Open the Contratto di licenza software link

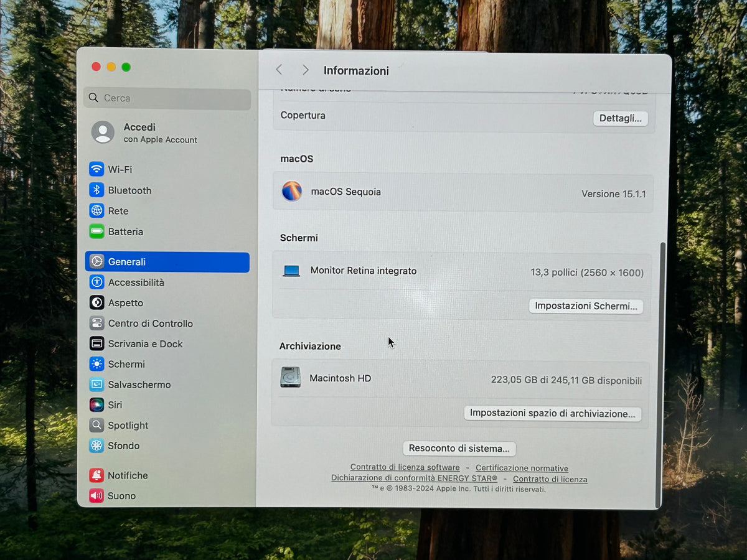(405, 467)
